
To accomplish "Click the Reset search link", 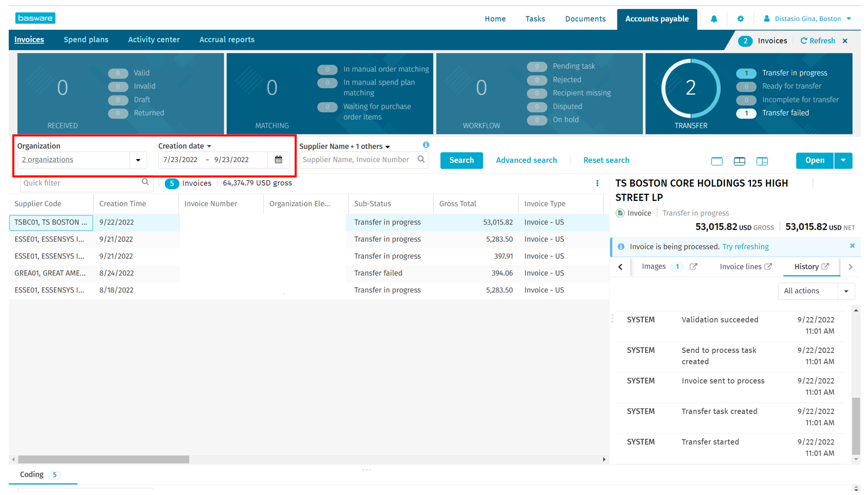I will tap(606, 161).
